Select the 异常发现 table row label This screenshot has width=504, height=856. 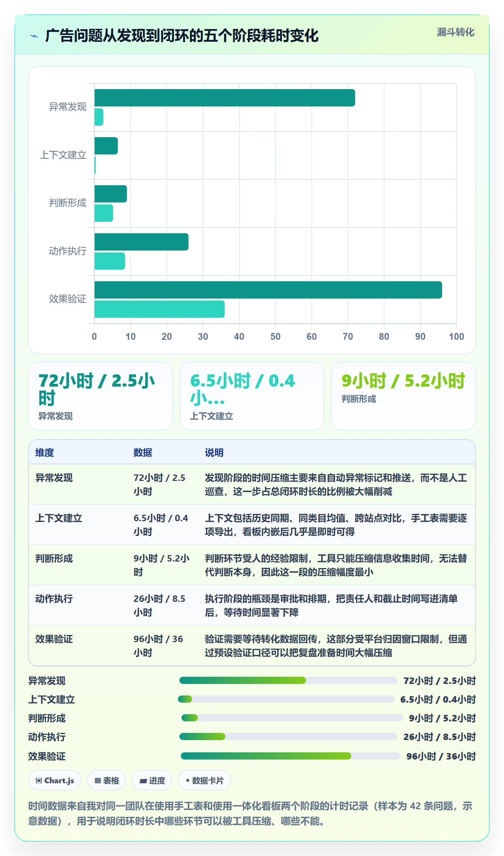pyautogui.click(x=54, y=478)
